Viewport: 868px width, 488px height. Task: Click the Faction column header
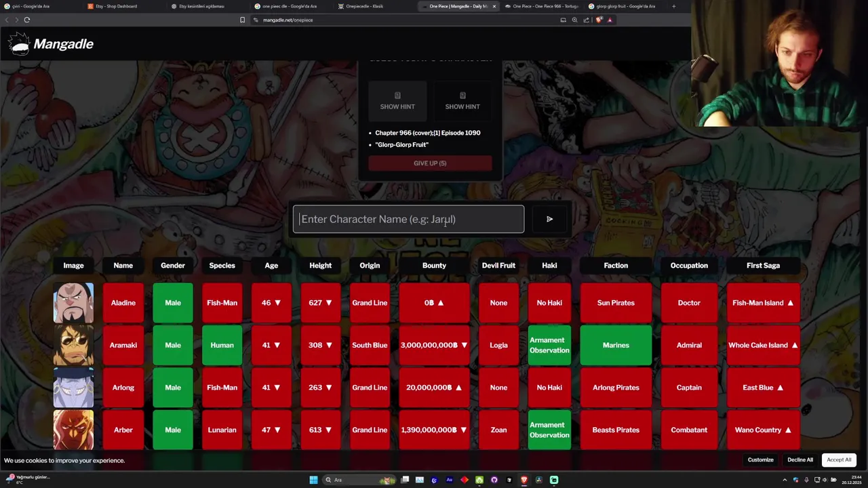tap(616, 266)
